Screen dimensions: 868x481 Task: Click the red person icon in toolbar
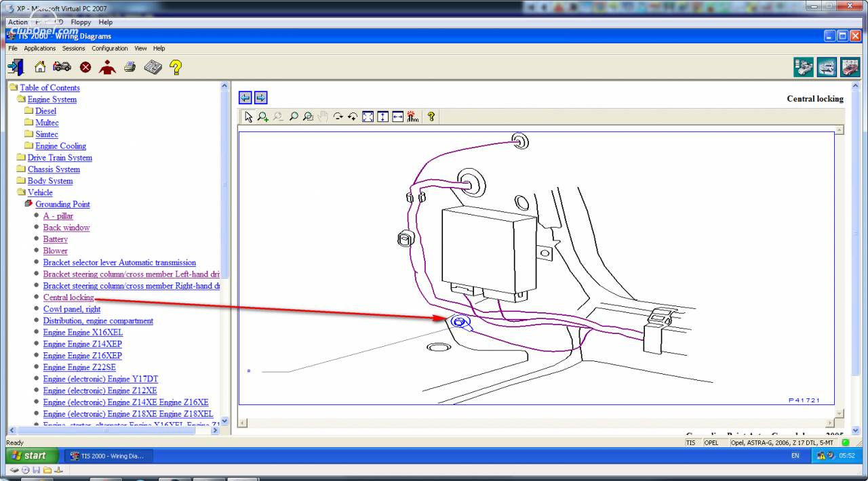[x=107, y=67]
